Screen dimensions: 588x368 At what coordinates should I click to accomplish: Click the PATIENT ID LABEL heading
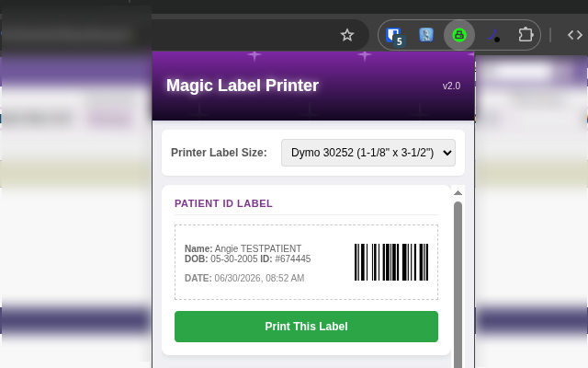223,203
